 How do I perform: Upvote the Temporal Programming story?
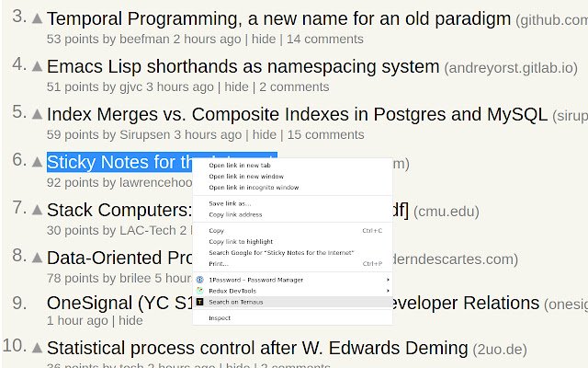37,18
